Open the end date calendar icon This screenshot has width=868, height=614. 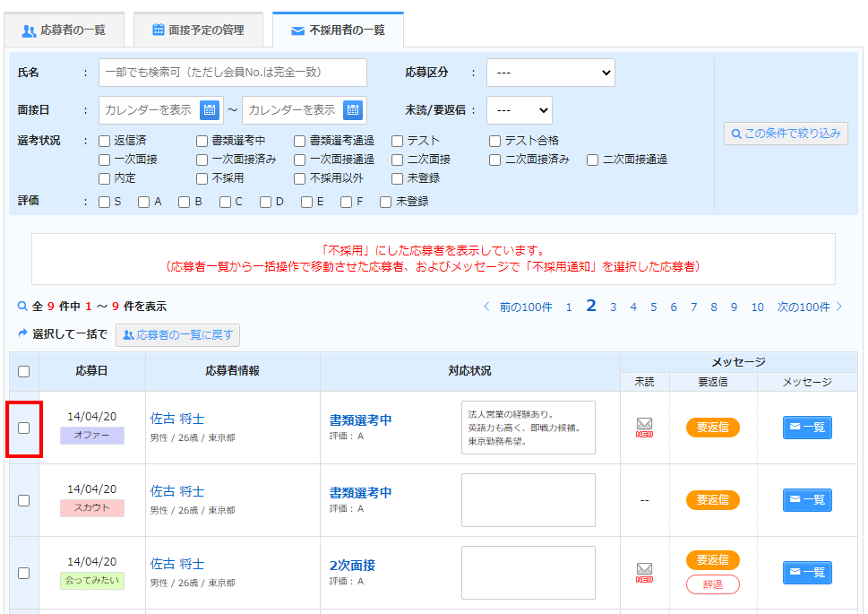pos(353,109)
